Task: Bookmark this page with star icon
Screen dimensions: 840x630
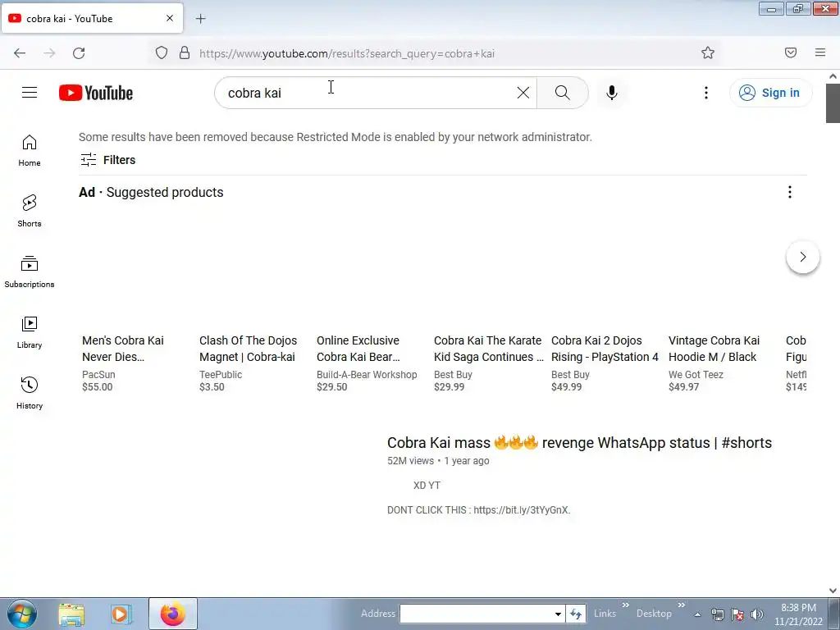Action: [708, 53]
